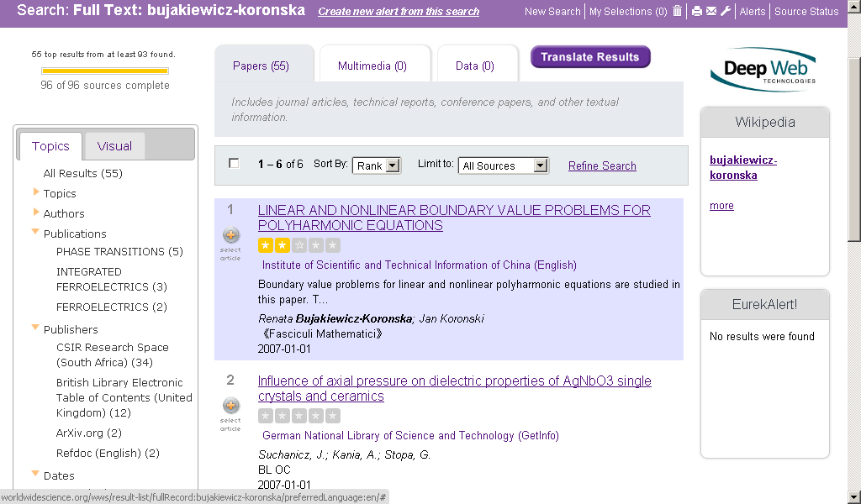Click Institute of Scientific and Technical Information of China
The image size is (861, 504).
420,265
